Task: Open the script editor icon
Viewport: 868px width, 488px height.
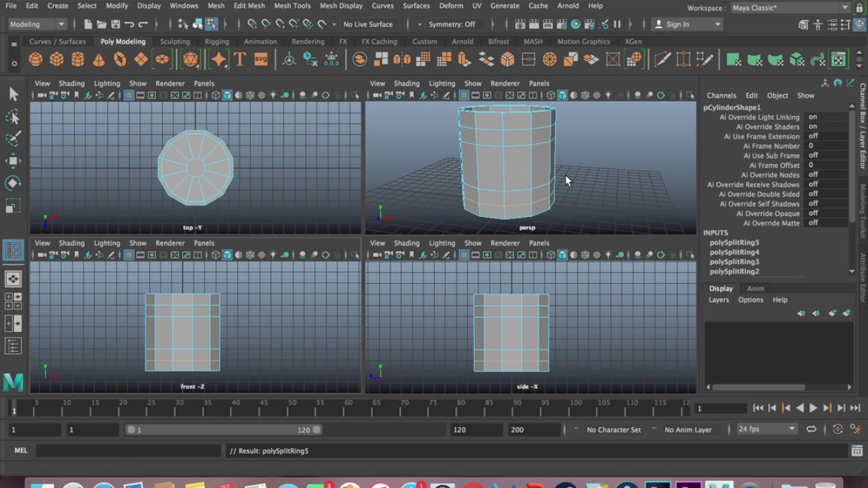Action: click(x=856, y=451)
